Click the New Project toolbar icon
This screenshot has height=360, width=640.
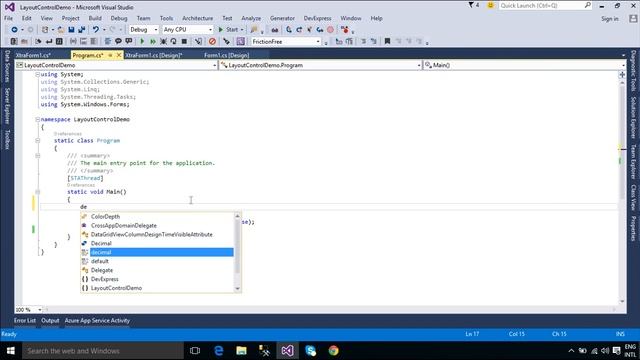click(45, 29)
